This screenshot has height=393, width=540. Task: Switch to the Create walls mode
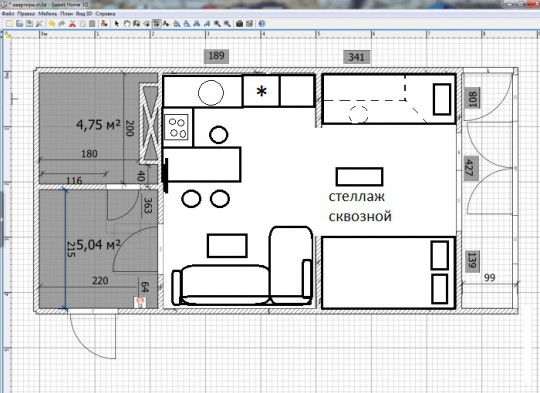(x=137, y=23)
